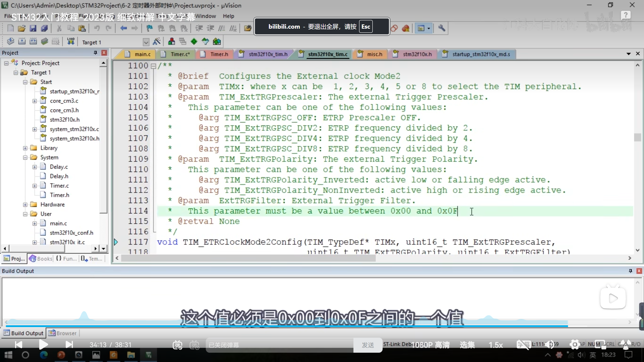The height and width of the screenshot is (362, 644).
Task: Click the Configuration wrench icon
Action: (441, 28)
